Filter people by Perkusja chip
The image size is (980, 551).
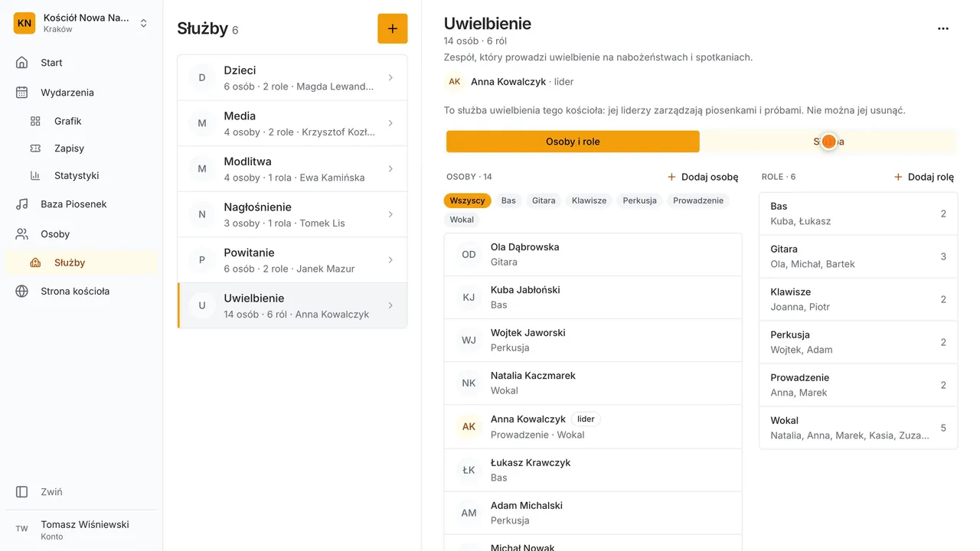click(640, 201)
